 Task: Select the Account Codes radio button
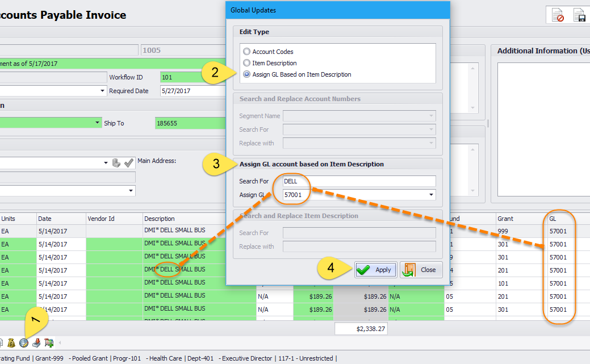pos(246,52)
